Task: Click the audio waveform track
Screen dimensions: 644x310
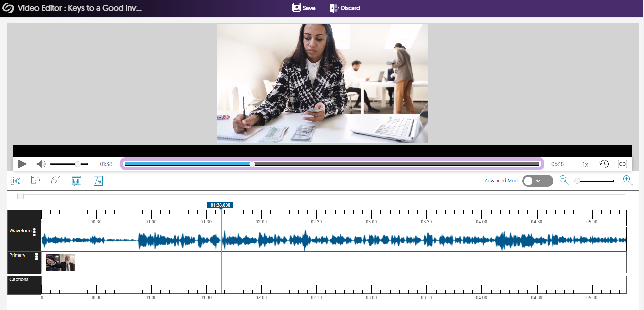Action: pyautogui.click(x=334, y=239)
